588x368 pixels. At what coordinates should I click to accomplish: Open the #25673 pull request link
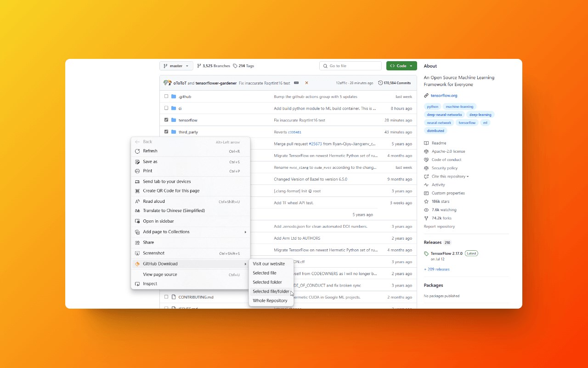point(315,144)
